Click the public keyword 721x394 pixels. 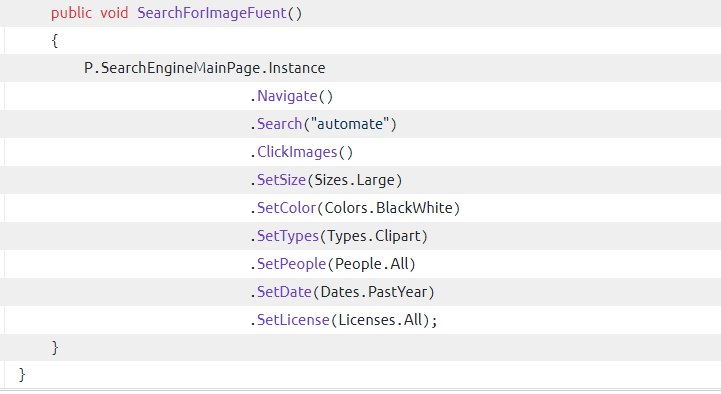[x=71, y=13]
